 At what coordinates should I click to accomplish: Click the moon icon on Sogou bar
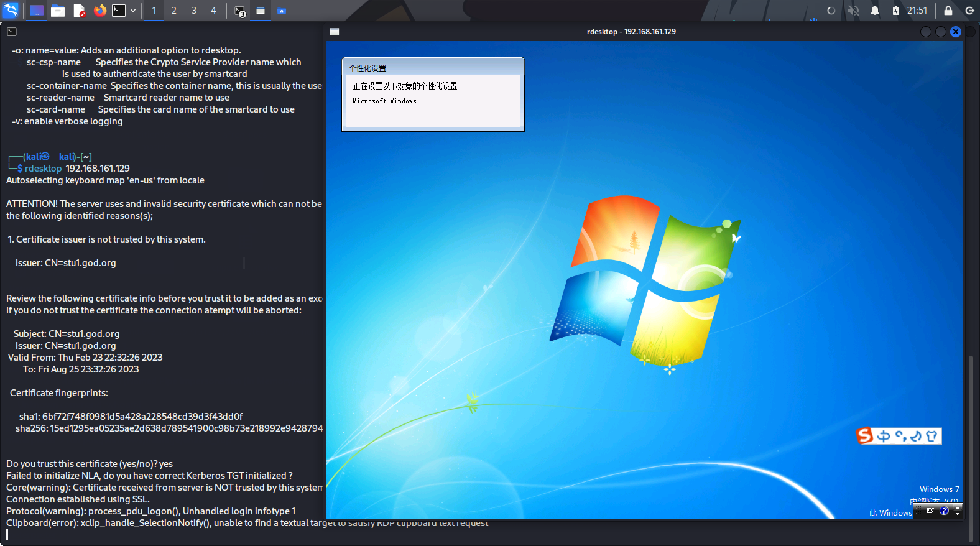click(915, 437)
